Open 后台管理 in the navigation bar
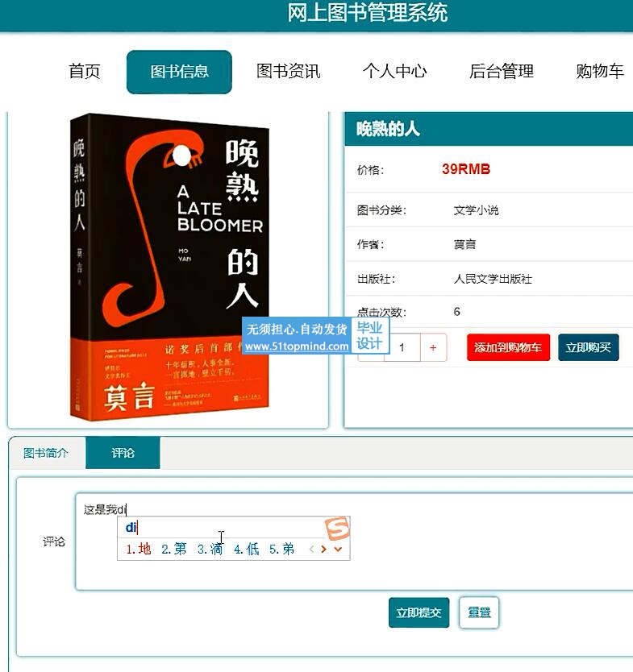633x672 pixels. (x=502, y=72)
